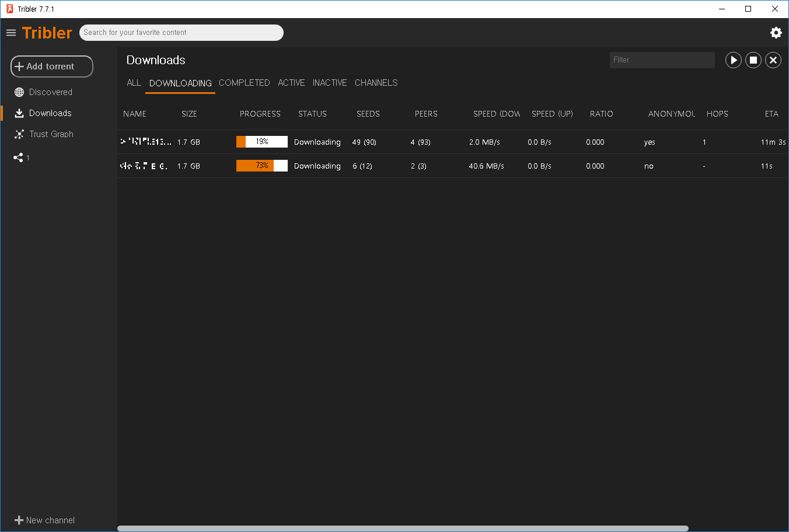Sort by RATIO column header

coord(602,114)
